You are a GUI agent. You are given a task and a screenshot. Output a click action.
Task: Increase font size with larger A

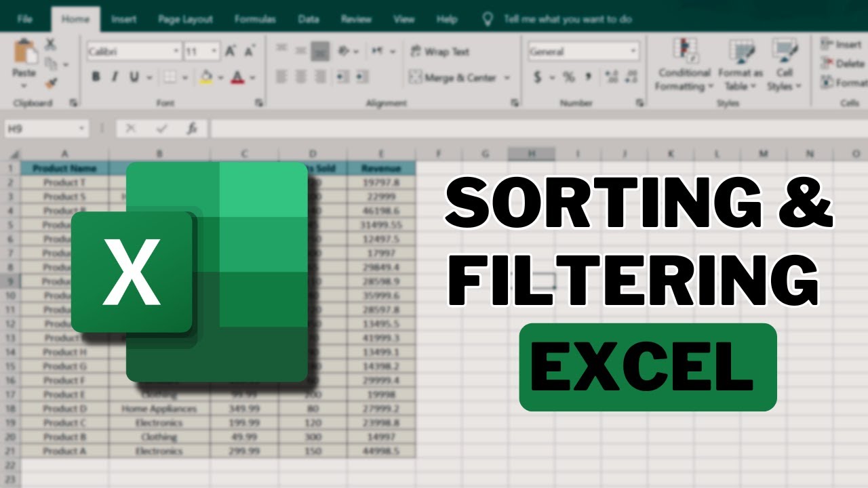click(x=231, y=51)
